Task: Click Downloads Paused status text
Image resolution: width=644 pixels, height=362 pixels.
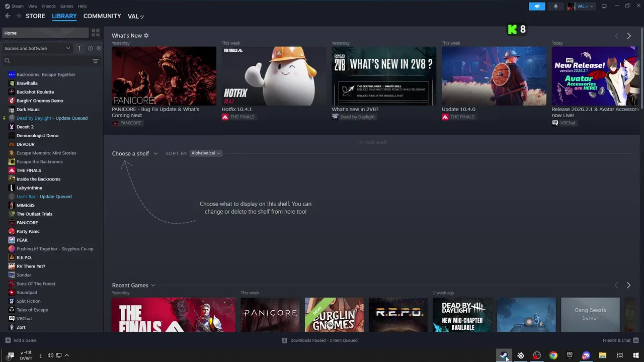Action: tap(324, 340)
